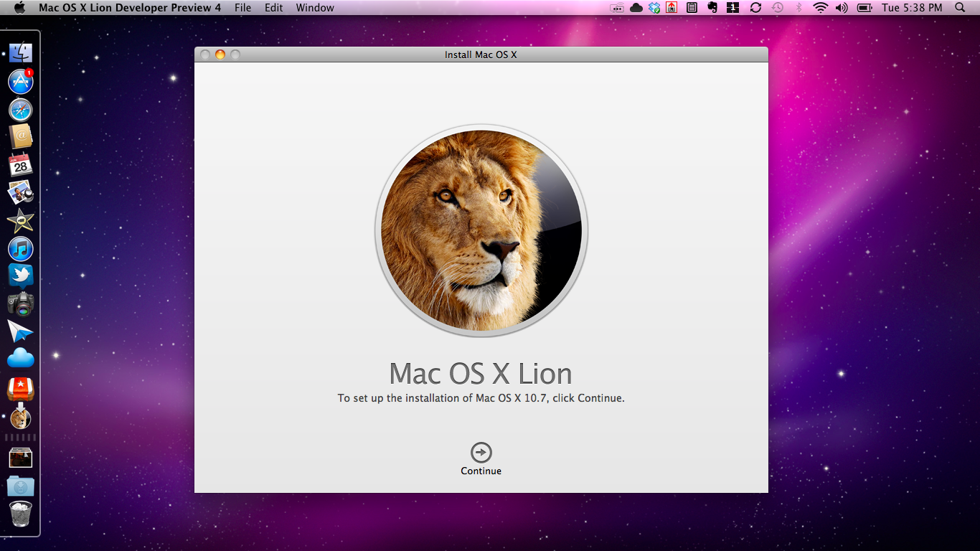Open the Apple menu
Image resolution: width=980 pixels, height=551 pixels.
[19, 8]
